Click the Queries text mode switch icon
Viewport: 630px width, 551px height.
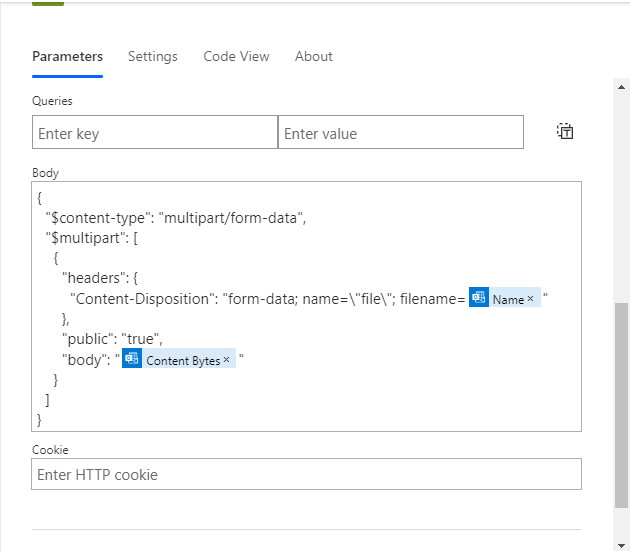pyautogui.click(x=565, y=132)
